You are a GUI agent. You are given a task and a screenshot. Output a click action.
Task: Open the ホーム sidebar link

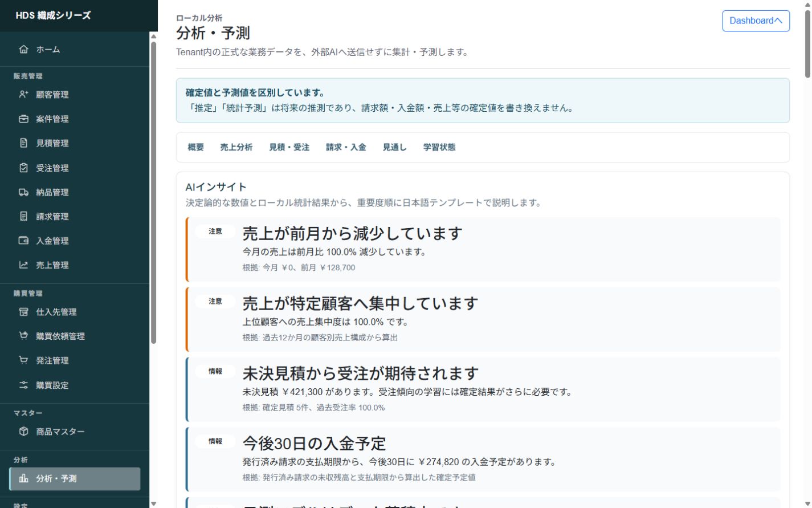click(75, 50)
